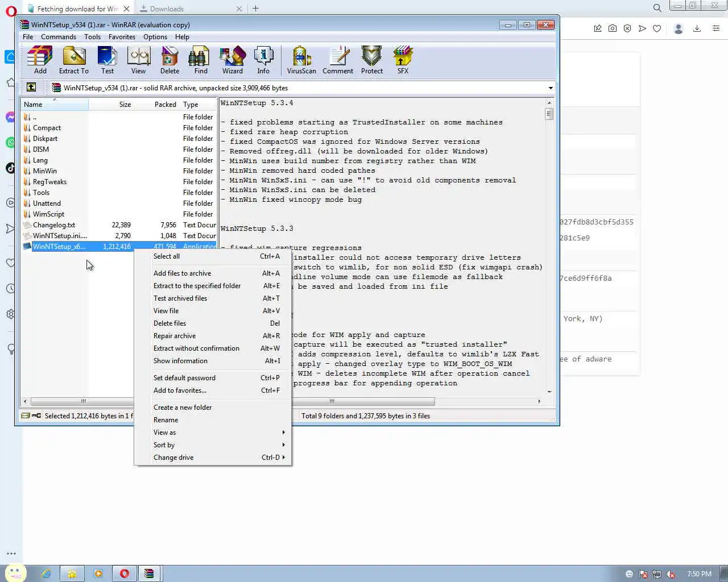Click the Opera logo in the browser
This screenshot has height=582, width=728.
(11, 11)
